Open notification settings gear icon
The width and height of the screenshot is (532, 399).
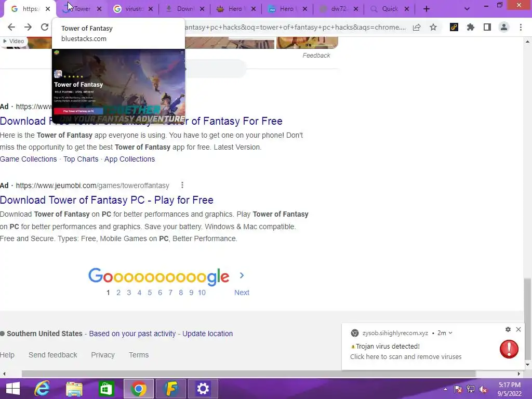point(508,329)
